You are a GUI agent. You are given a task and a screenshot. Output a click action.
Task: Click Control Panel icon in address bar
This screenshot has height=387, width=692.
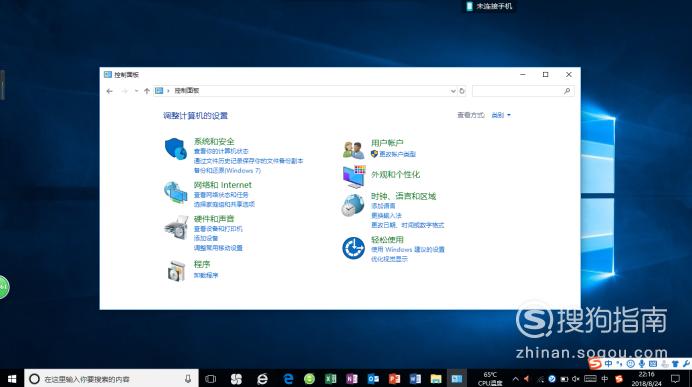point(159,91)
